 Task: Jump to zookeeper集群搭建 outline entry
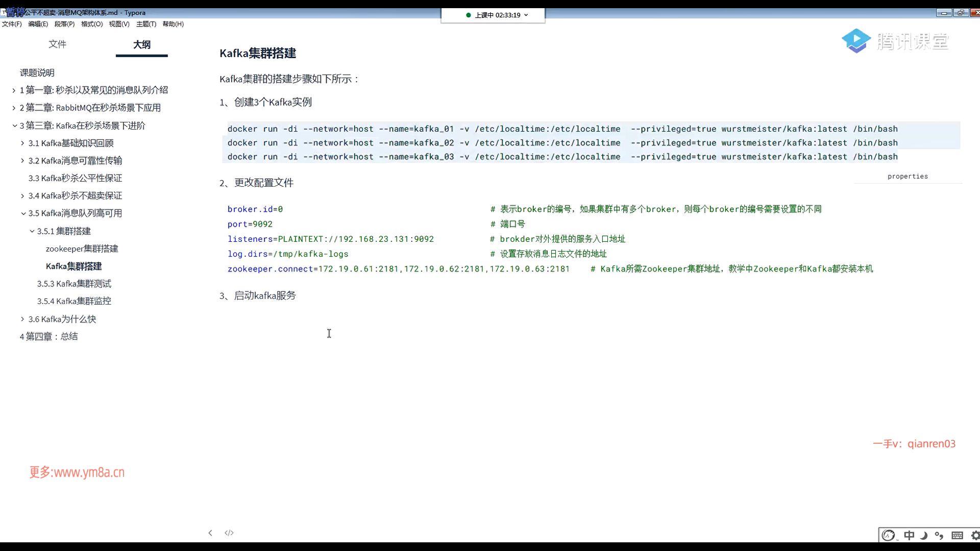point(82,248)
